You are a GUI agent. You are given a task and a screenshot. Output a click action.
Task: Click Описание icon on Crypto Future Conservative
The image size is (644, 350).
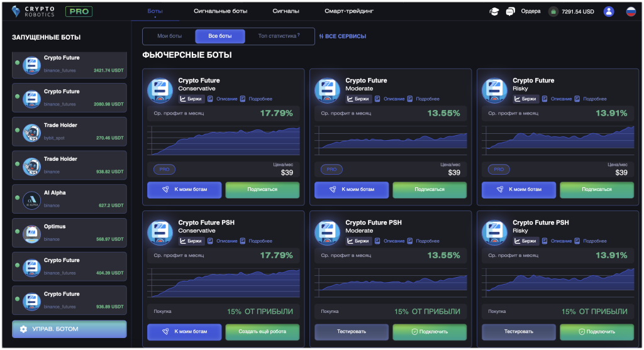coord(210,99)
